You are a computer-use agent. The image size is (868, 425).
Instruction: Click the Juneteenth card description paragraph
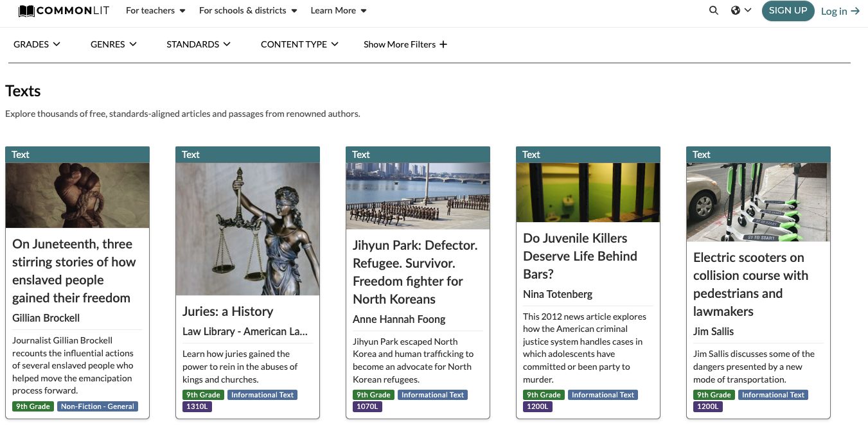pyautogui.click(x=73, y=365)
